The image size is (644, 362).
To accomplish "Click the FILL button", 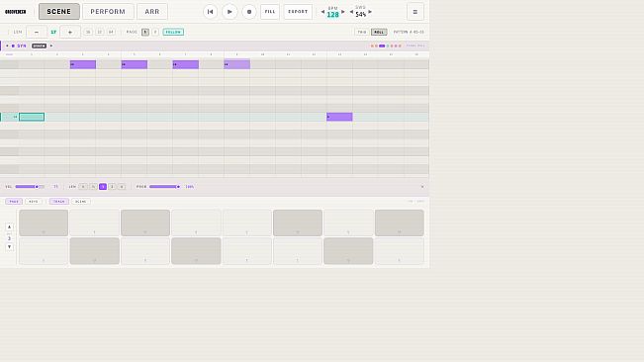I will (270, 12).
